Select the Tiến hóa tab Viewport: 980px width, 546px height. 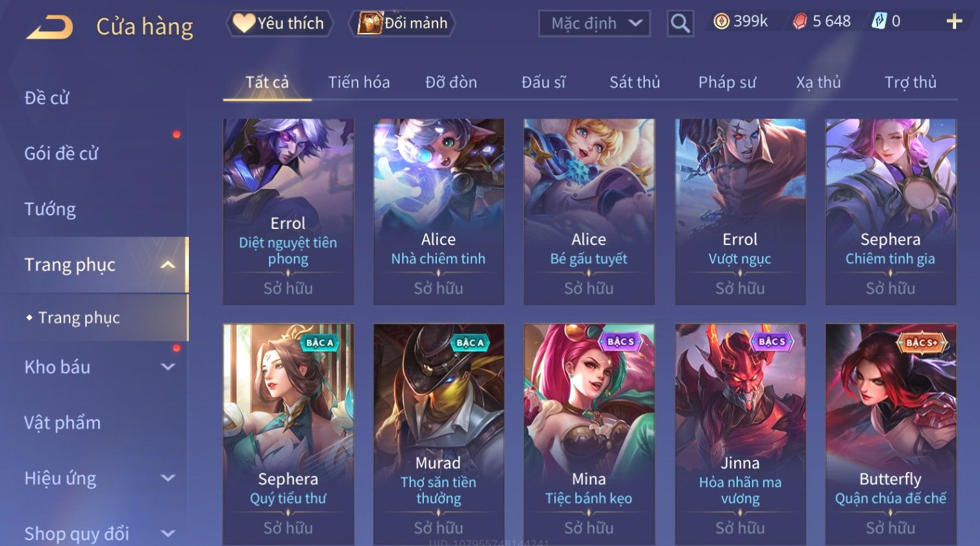pos(359,82)
